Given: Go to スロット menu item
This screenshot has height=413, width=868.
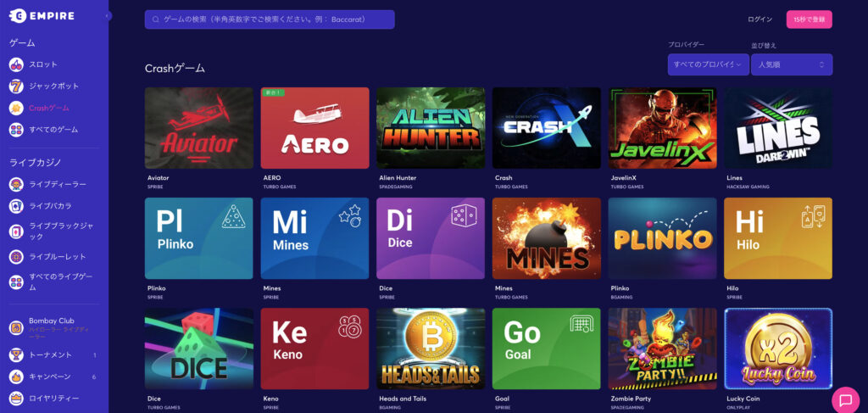Looking at the screenshot, I should [x=43, y=64].
